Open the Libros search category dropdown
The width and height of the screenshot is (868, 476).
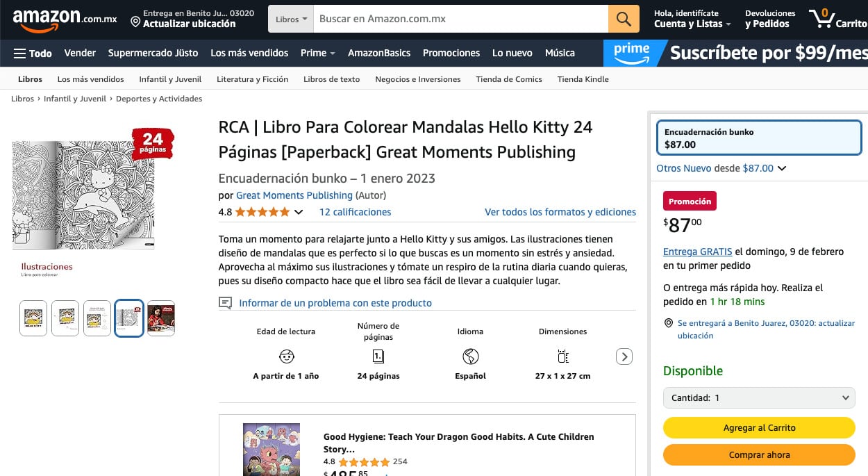(291, 19)
